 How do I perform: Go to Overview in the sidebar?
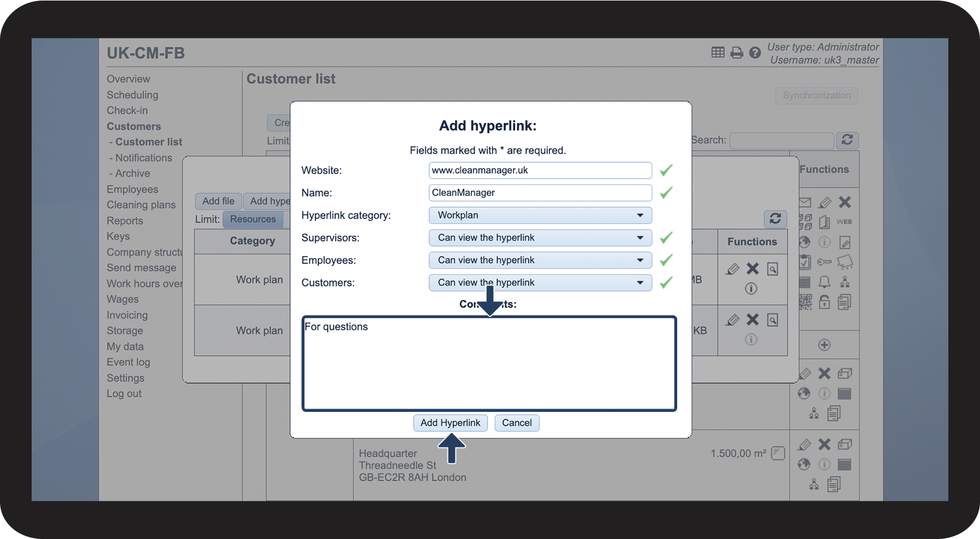[128, 79]
